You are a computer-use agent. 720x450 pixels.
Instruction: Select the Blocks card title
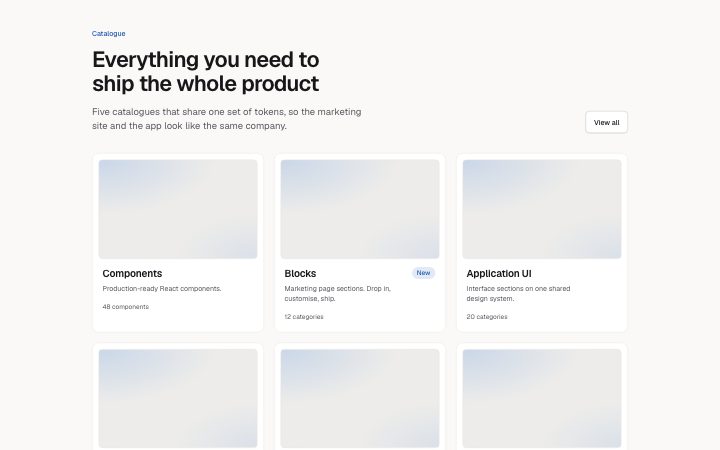point(300,273)
